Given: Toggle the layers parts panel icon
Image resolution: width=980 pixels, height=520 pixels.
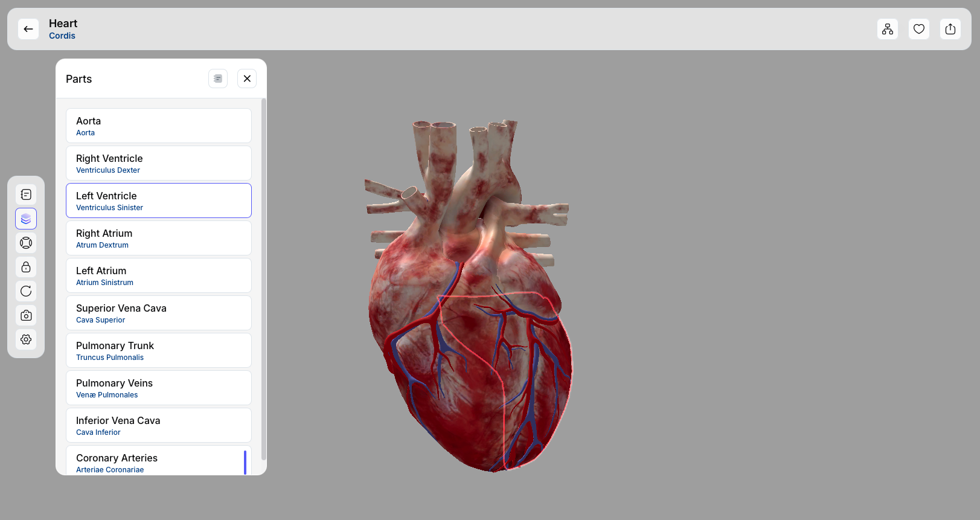Looking at the screenshot, I should pyautogui.click(x=26, y=219).
